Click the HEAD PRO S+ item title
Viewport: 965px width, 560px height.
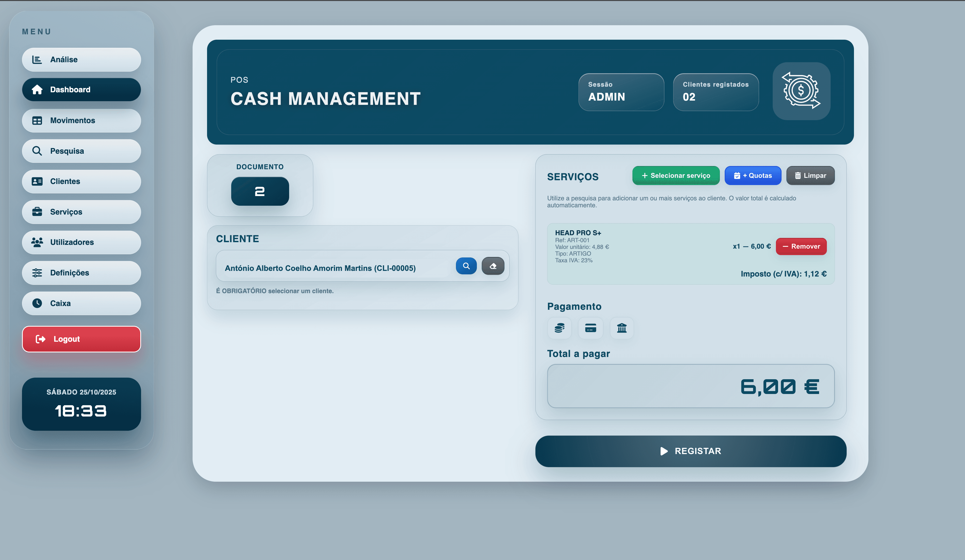(578, 233)
